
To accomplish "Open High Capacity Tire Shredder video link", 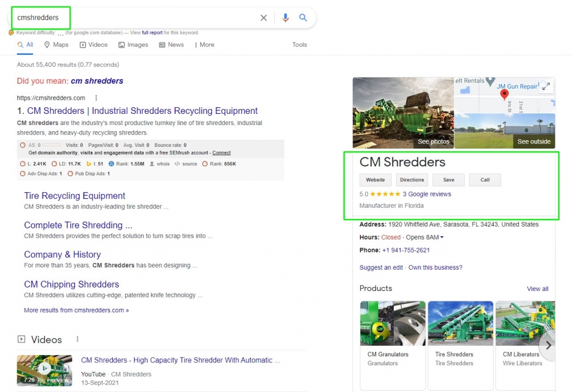I will click(x=180, y=360).
